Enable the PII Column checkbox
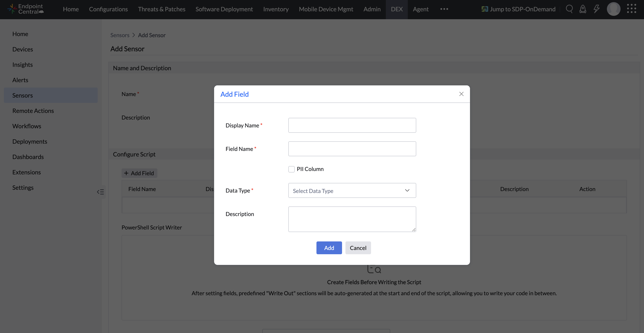The image size is (644, 333). [292, 169]
